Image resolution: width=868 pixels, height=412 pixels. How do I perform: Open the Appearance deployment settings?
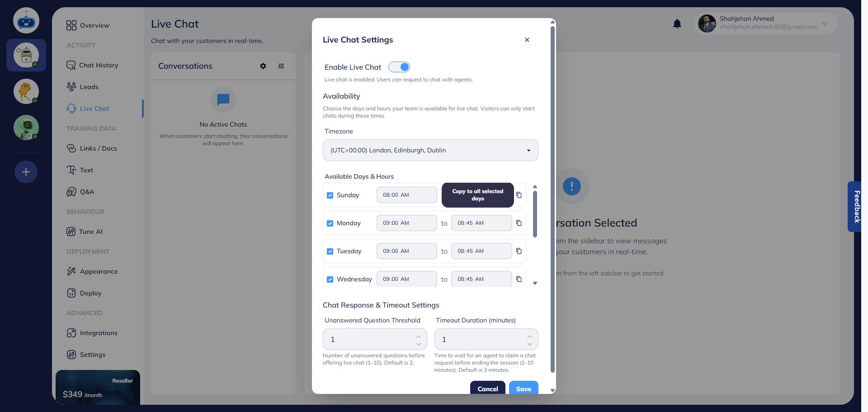tap(99, 271)
